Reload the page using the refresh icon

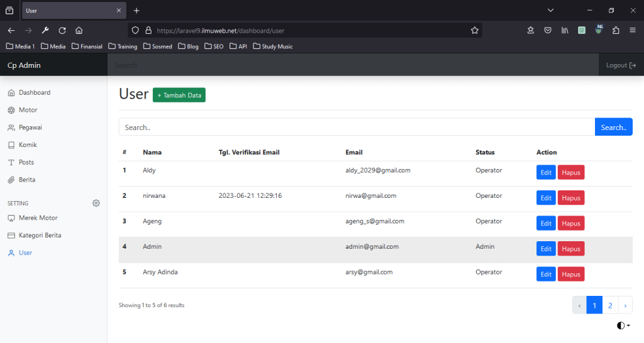[x=62, y=30]
